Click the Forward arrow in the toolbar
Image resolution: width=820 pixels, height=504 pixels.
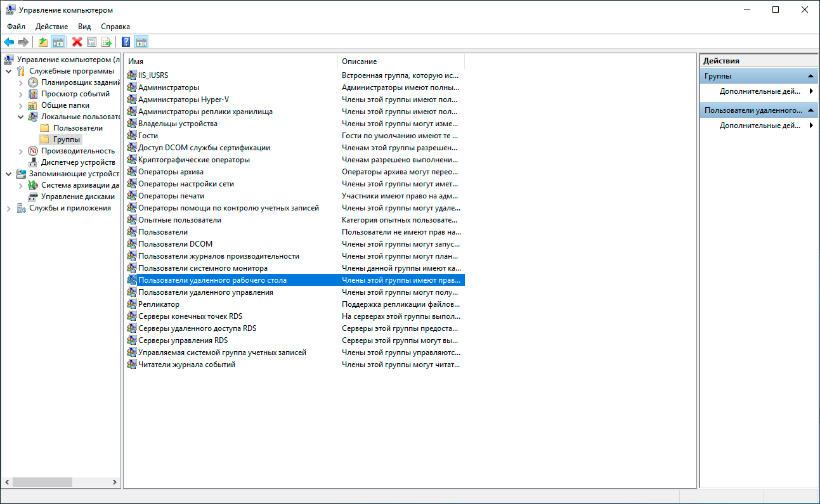(x=23, y=42)
